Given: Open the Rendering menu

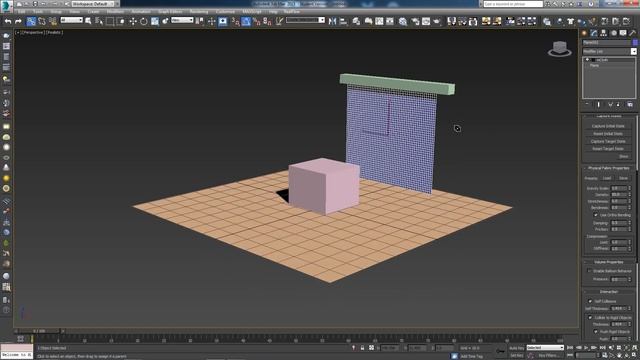Looking at the screenshot, I should tap(199, 12).
